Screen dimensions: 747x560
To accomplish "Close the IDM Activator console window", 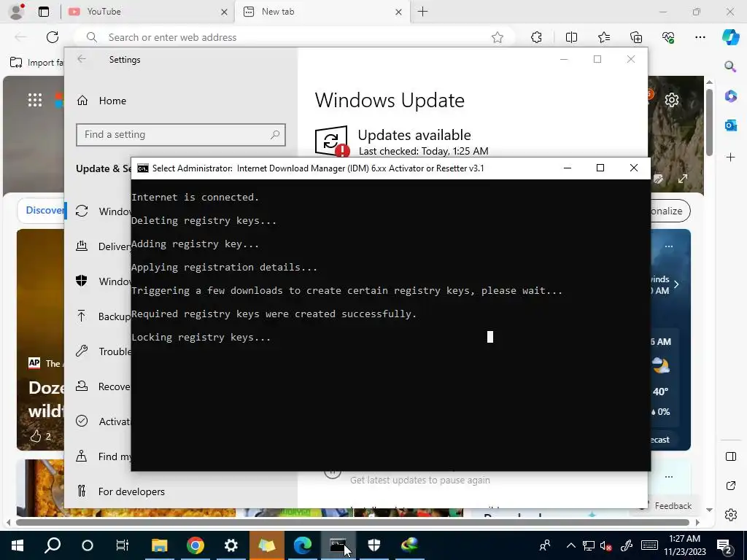I will tap(634, 168).
